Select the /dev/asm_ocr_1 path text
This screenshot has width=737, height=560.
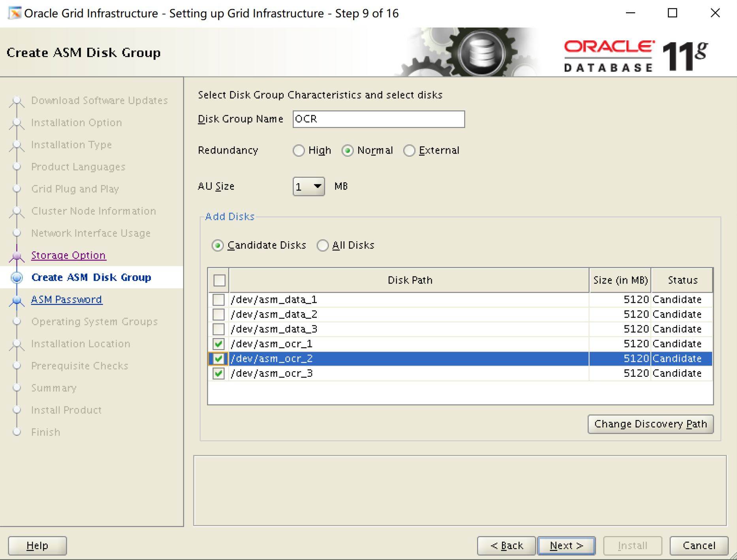(271, 344)
